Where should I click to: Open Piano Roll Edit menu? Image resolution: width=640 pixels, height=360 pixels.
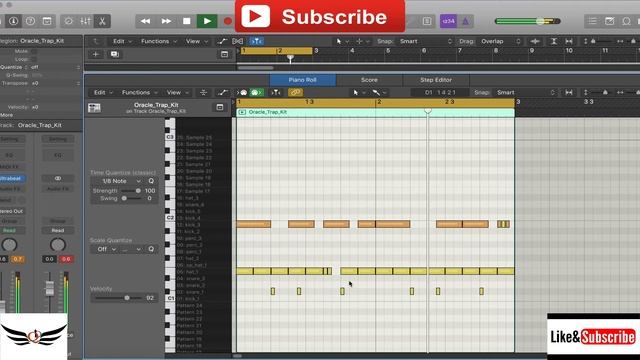tap(103, 93)
